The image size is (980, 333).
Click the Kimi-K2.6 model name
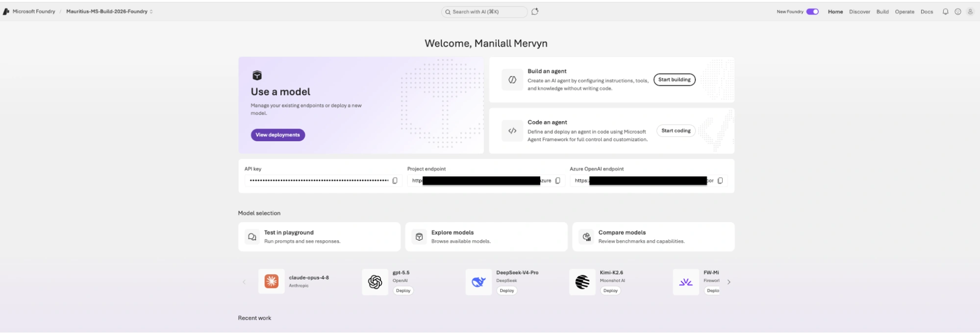click(x=611, y=273)
